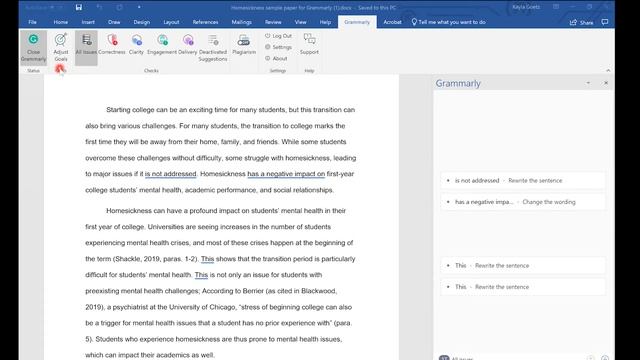Click the Close Grammarly icon

pyautogui.click(x=33, y=47)
